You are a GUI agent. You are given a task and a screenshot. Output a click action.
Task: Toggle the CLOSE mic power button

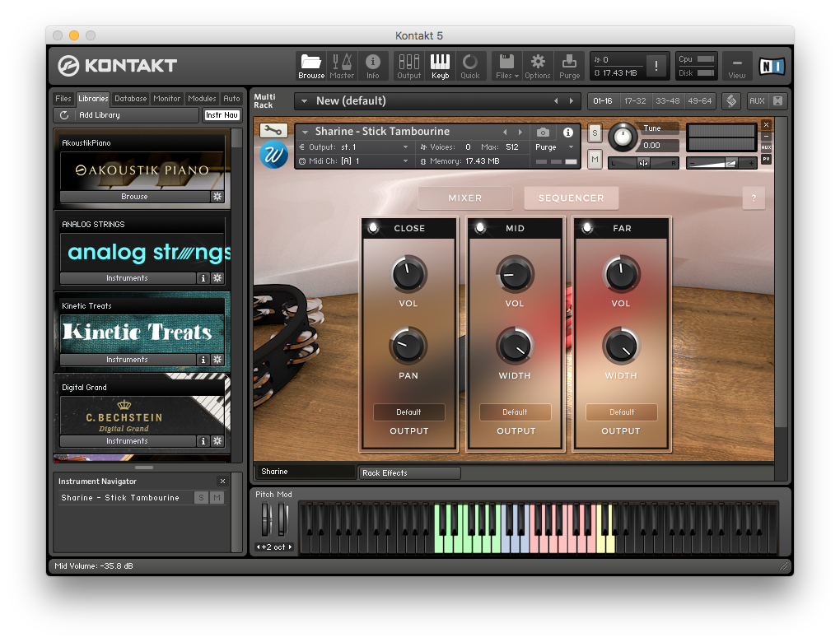coord(373,227)
